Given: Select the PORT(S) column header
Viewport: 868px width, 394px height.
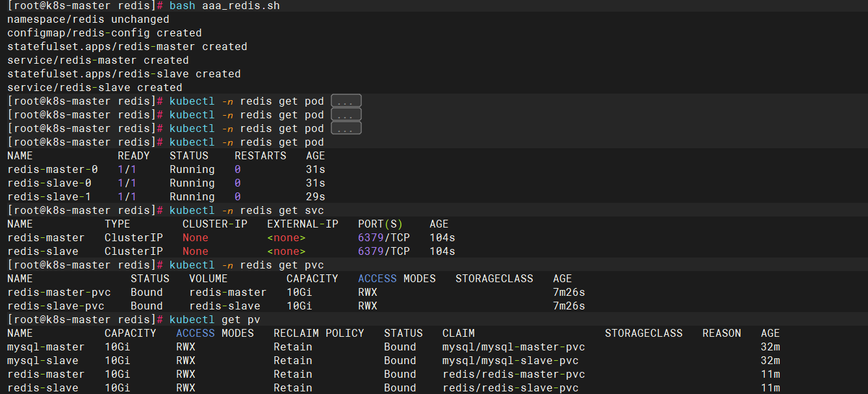Looking at the screenshot, I should pos(381,224).
